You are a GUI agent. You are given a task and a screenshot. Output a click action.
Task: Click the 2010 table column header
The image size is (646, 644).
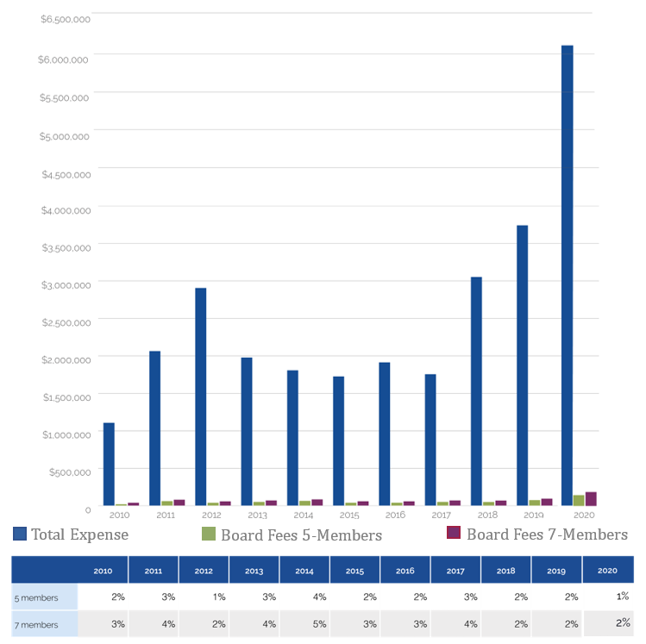coord(103,571)
